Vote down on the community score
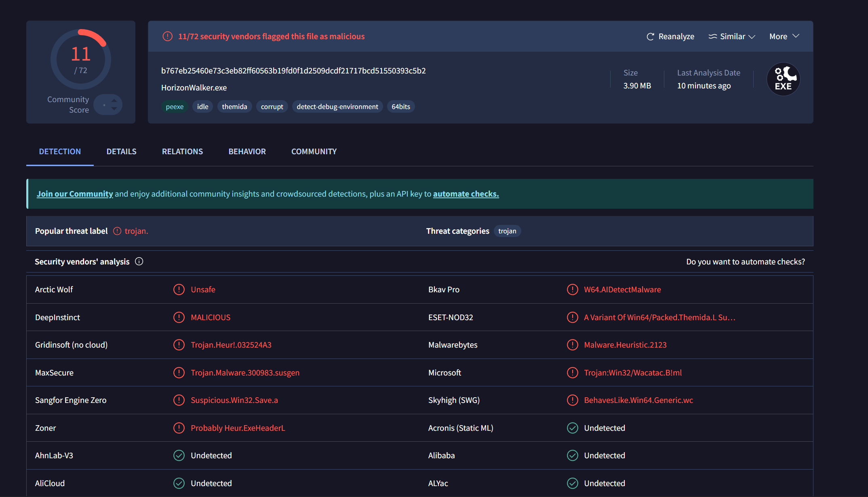868x497 pixels. coord(114,109)
